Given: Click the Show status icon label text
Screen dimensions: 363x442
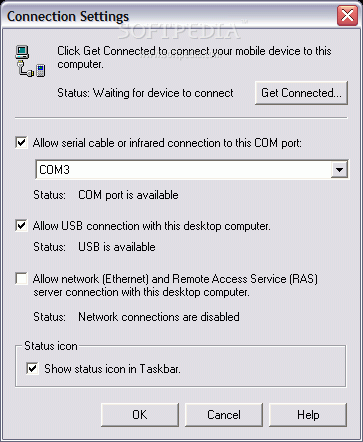Looking at the screenshot, I should 112,369.
